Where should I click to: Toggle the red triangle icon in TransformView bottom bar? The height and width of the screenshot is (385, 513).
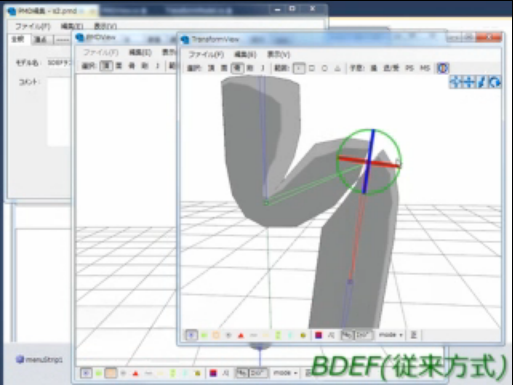click(241, 335)
